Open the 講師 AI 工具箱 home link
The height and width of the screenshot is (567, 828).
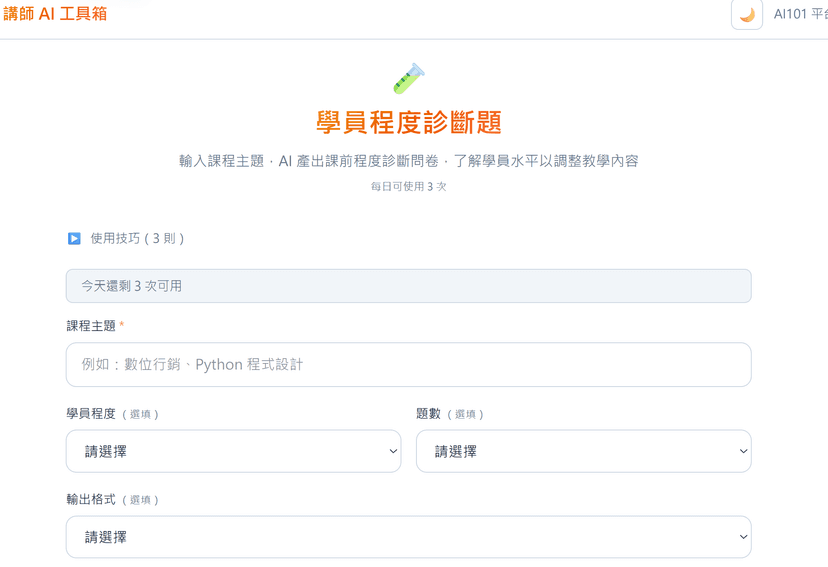click(55, 14)
